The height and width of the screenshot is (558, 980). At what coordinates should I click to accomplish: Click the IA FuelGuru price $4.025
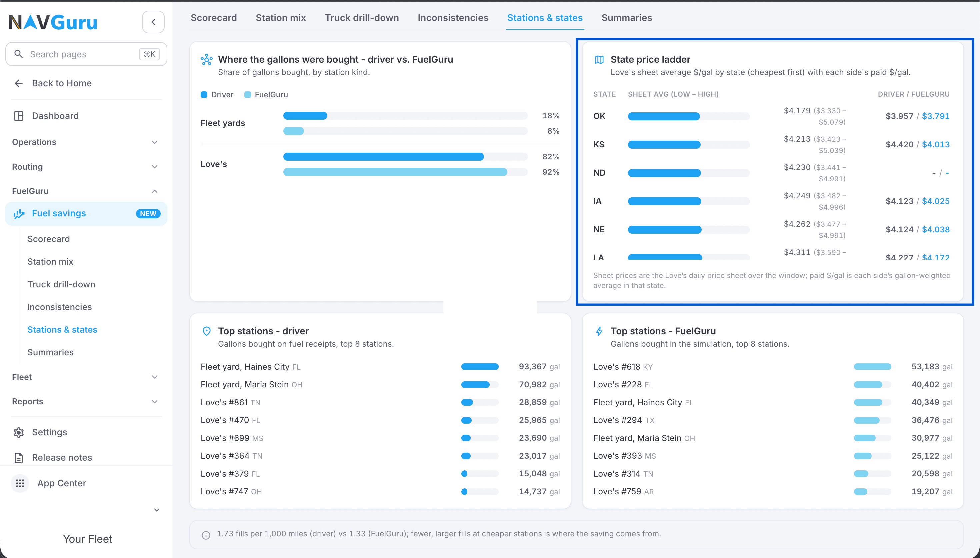[936, 201]
